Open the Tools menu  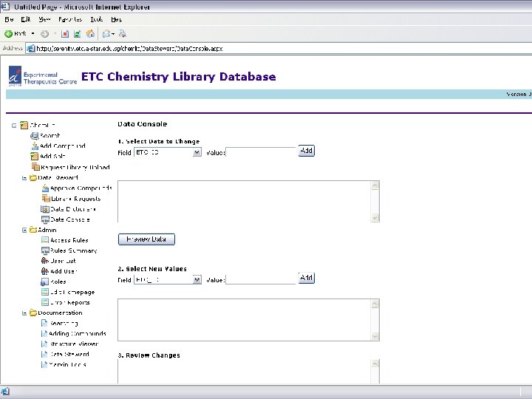97,19
